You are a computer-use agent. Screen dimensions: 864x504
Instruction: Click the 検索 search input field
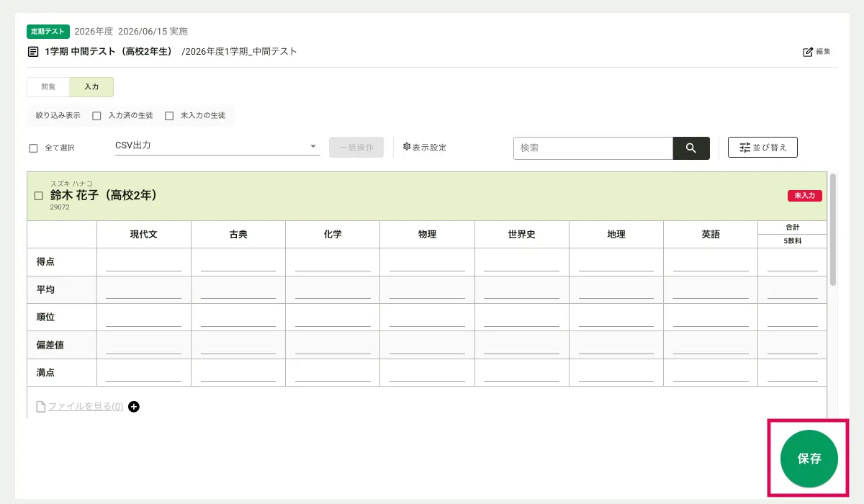pyautogui.click(x=593, y=148)
